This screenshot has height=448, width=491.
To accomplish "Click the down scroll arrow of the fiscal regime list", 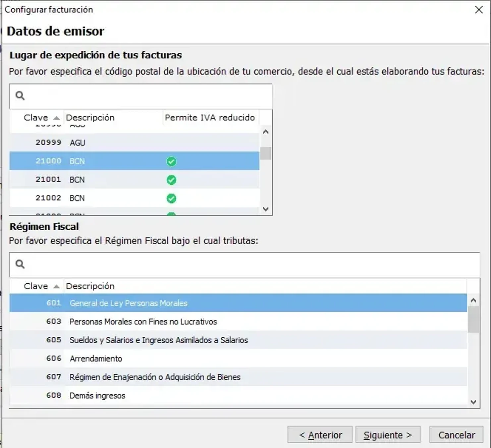I will (474, 402).
